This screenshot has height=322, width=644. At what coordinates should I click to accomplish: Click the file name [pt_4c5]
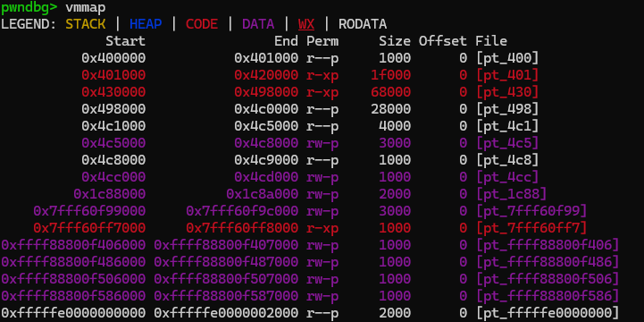507,143
